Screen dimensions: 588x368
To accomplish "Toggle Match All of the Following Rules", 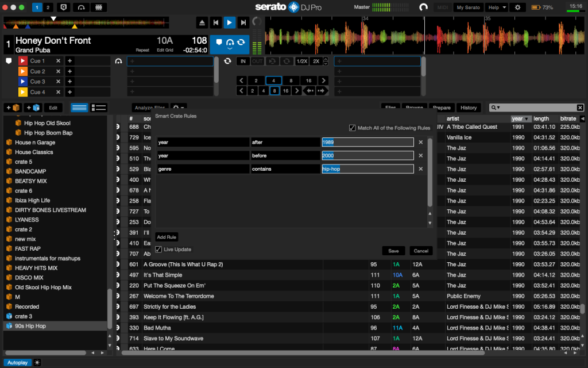I will 352,128.
